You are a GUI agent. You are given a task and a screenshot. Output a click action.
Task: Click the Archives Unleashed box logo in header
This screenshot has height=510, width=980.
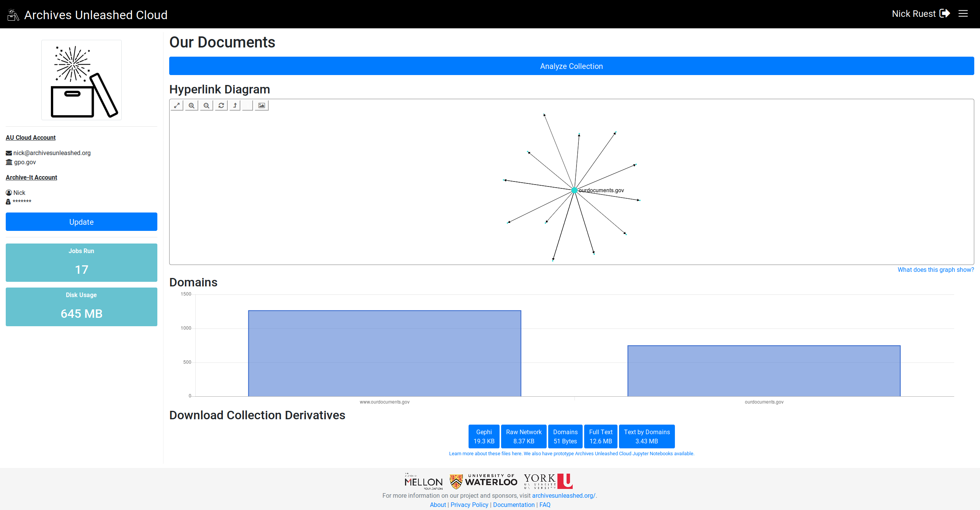[13, 15]
